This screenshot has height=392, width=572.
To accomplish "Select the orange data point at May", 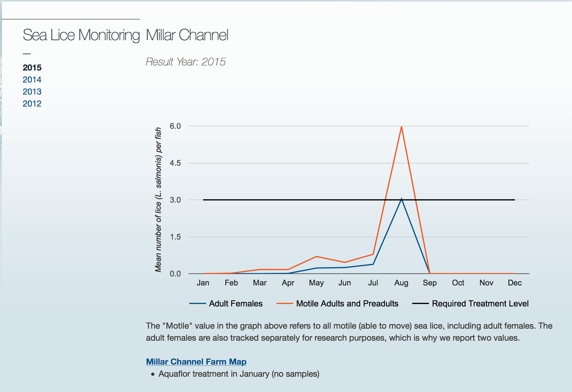I will pos(316,257).
